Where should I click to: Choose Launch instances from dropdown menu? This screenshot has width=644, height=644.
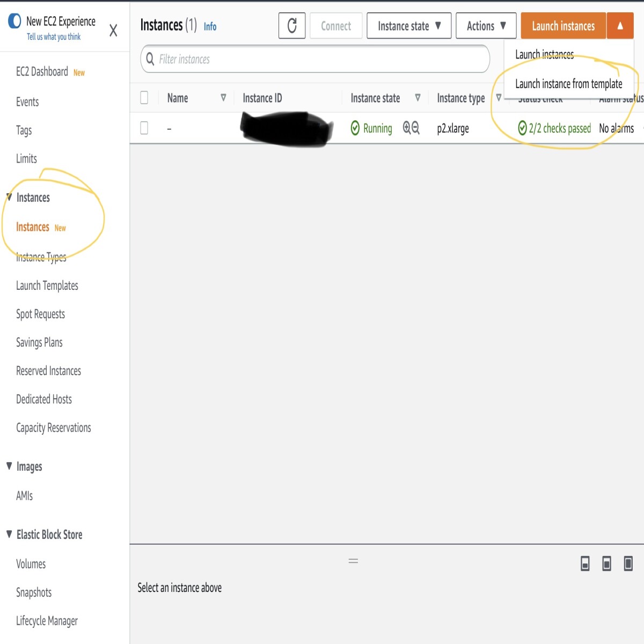[544, 55]
